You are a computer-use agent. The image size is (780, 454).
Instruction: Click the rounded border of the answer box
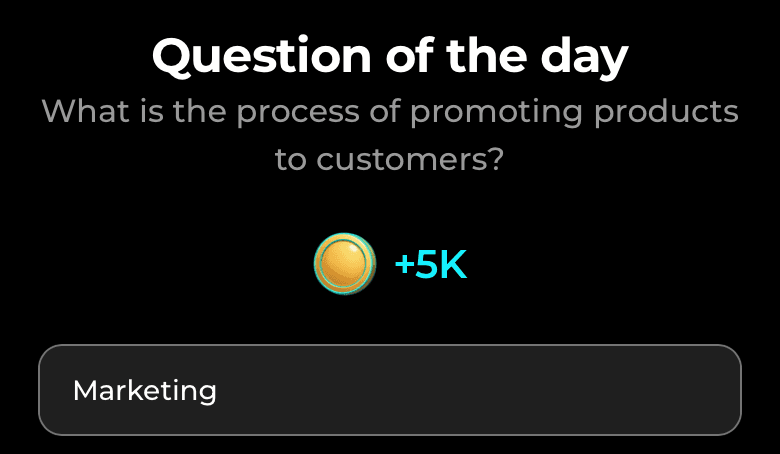click(390, 345)
